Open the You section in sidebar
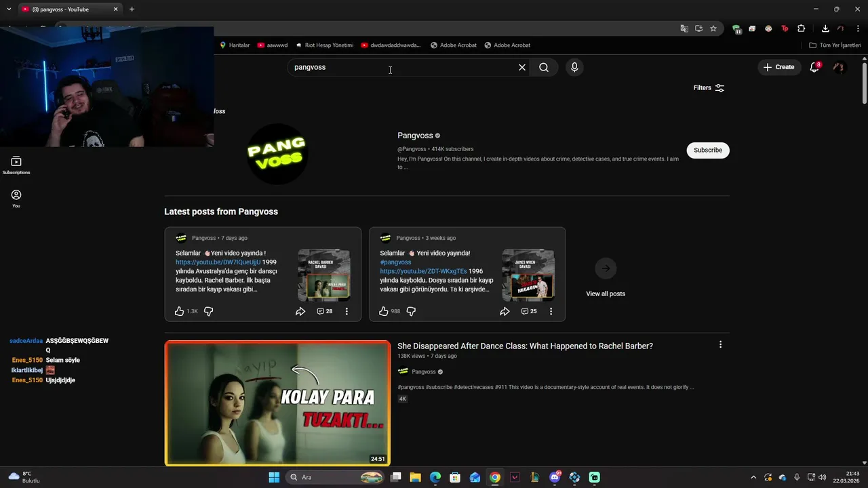This screenshot has width=868, height=488. tap(16, 199)
